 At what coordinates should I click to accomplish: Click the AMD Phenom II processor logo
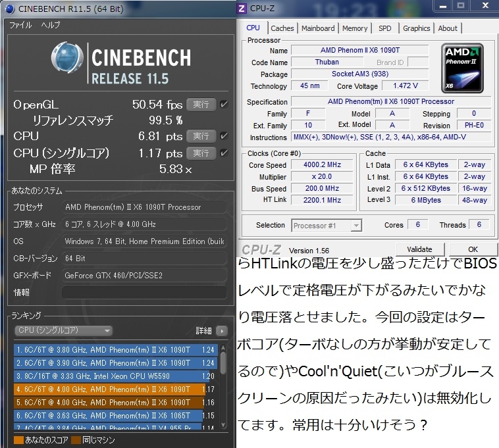point(462,68)
